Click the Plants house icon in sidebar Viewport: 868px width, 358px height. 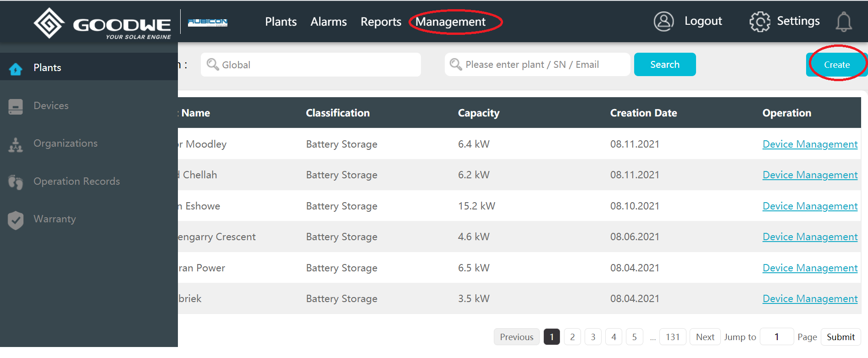coord(16,69)
